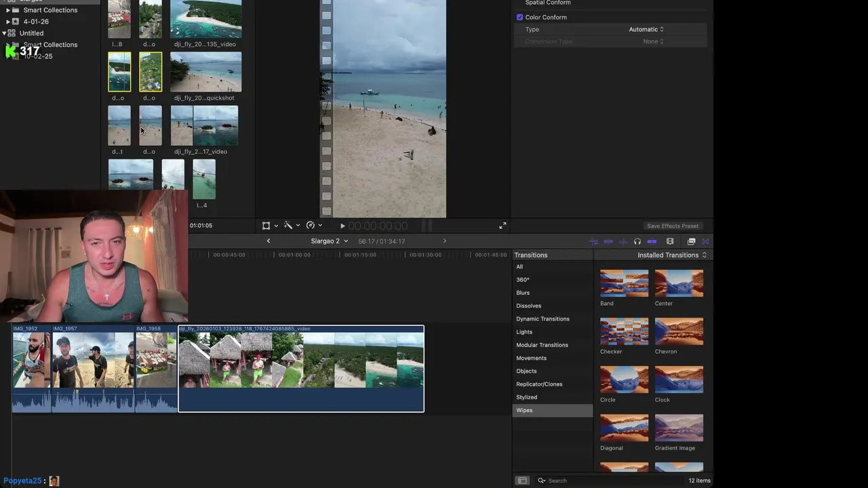868x488 pixels.
Task: Open the Transform tool menu below the viewer
Action: point(269,226)
